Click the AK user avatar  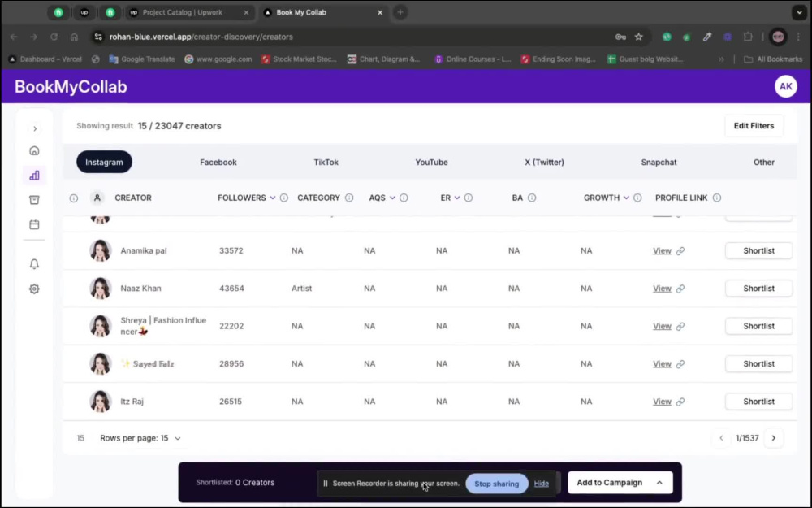785,87
